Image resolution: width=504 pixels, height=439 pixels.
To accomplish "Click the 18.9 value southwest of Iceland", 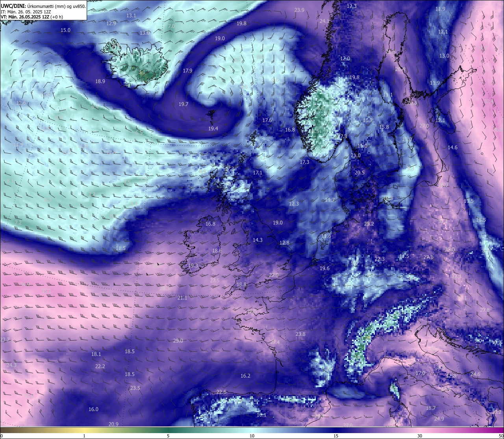I will tap(100, 82).
